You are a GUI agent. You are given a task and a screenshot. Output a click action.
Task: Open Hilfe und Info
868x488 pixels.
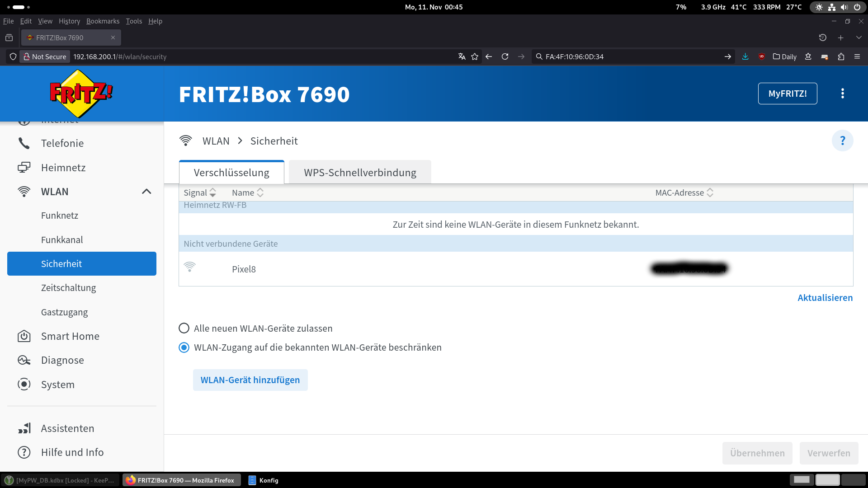(72, 452)
